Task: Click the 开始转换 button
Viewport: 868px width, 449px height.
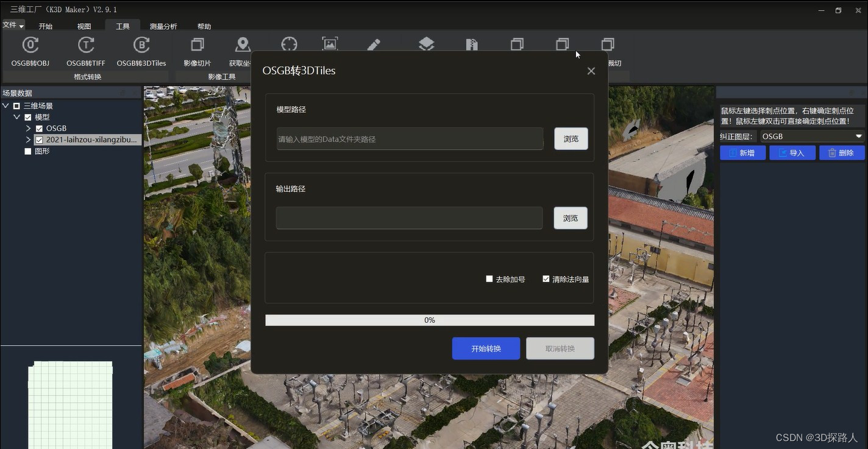Action: [486, 348]
